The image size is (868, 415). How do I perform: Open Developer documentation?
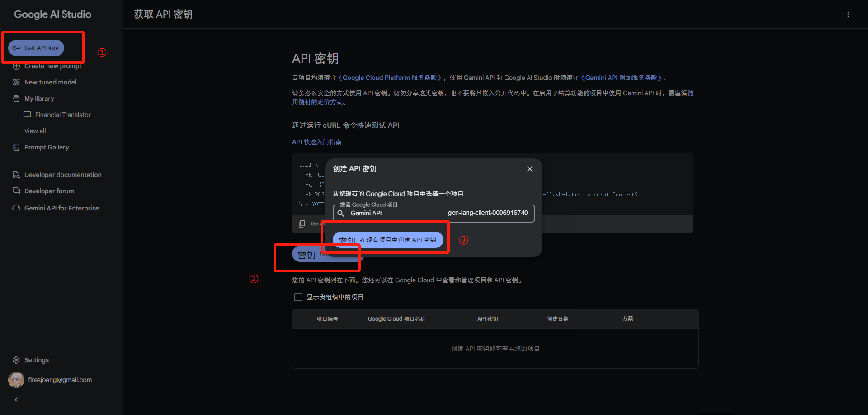tap(63, 175)
